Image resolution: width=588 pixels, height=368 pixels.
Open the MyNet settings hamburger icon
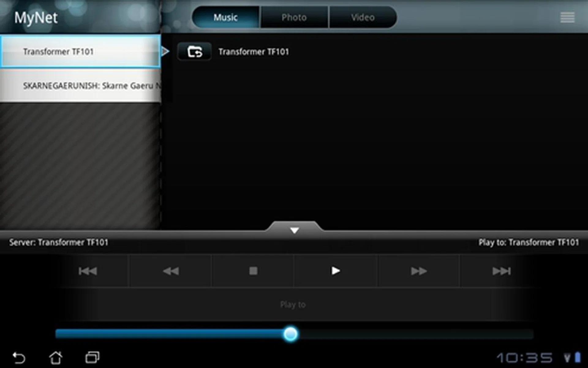(x=567, y=17)
